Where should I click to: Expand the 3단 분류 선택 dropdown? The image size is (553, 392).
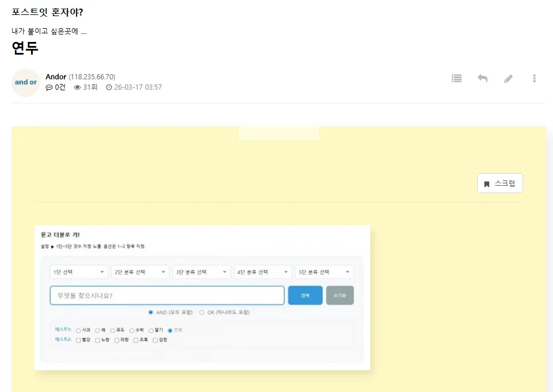201,272
